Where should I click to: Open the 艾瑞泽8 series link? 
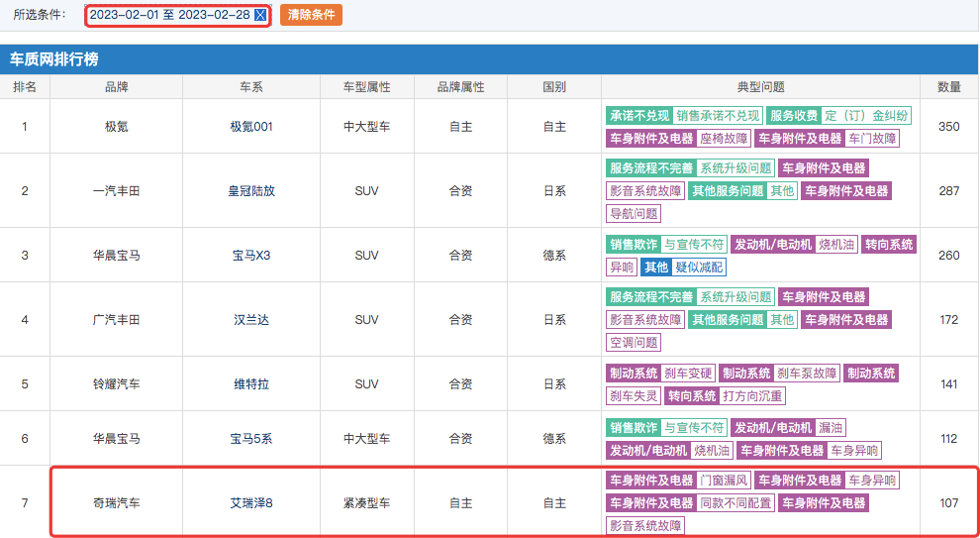pyautogui.click(x=251, y=502)
